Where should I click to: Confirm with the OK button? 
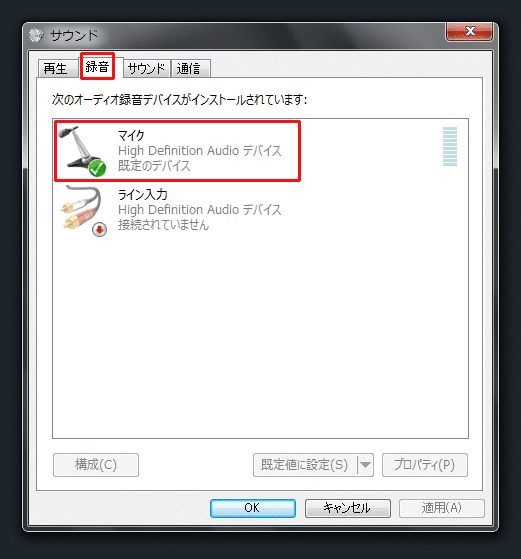pos(252,508)
